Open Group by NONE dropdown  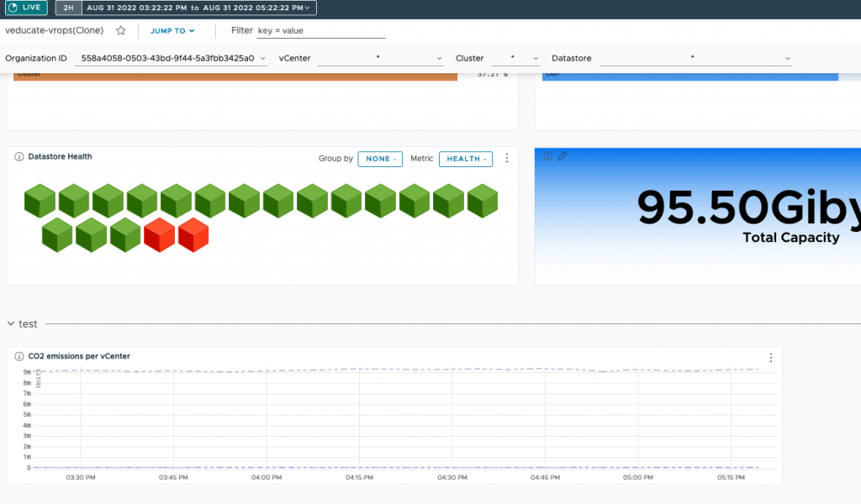(380, 159)
